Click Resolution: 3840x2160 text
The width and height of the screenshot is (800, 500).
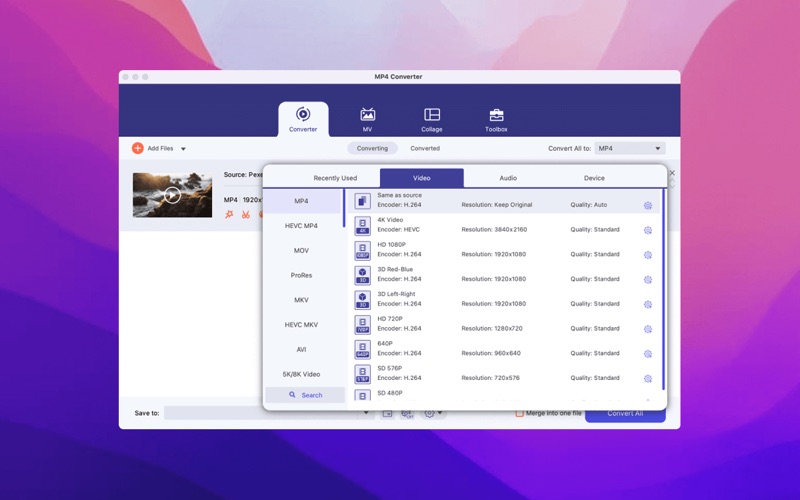coord(494,230)
